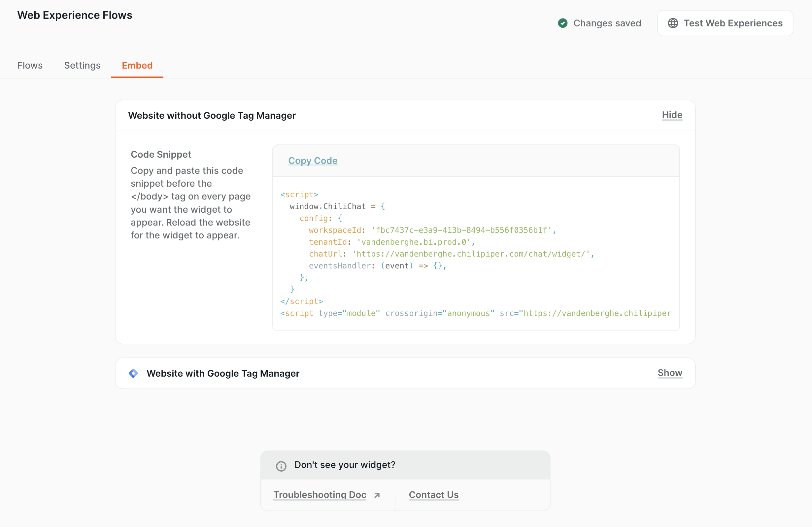Click the info icon beside Don't see your widget
Screen dimensions: 812x527
click(281, 466)
